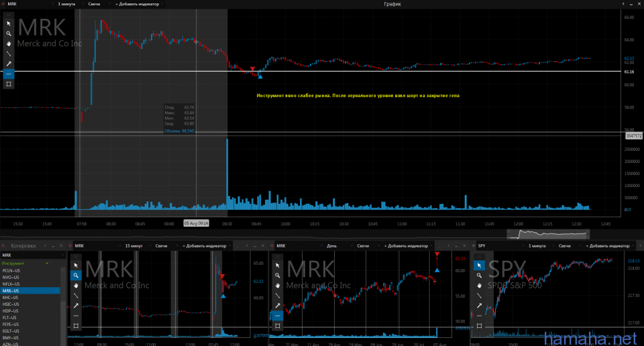Screen dimensions: 644x346
Task: Click active horizontal line tool in daily chart
Action: [x=278, y=316]
